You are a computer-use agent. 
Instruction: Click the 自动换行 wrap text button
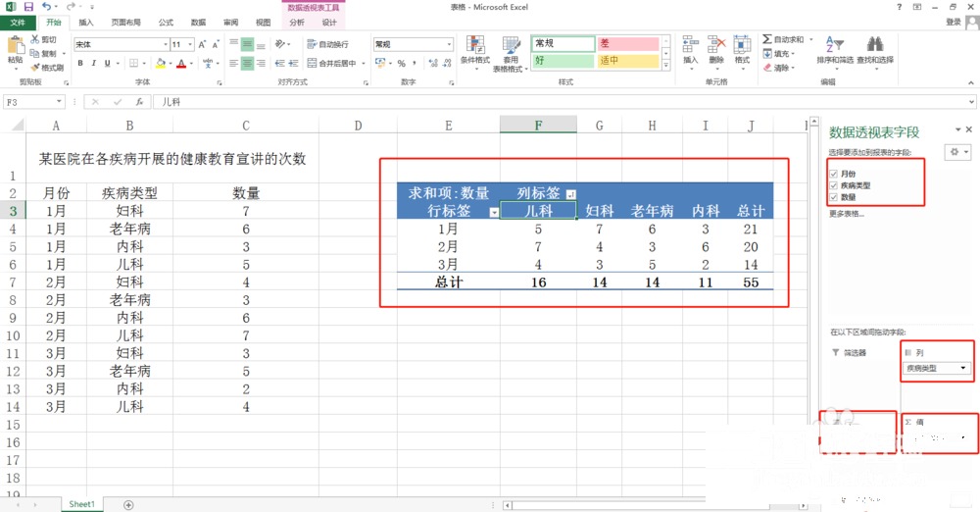[x=328, y=44]
